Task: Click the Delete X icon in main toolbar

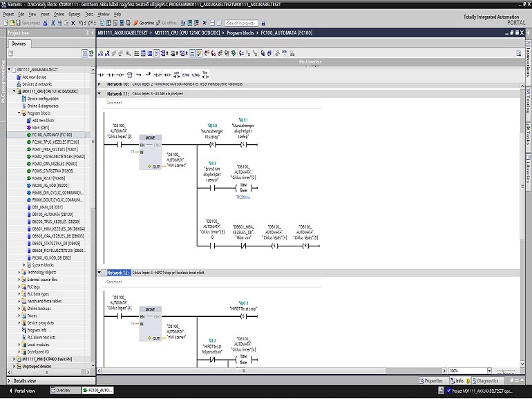Action: pyautogui.click(x=73, y=23)
